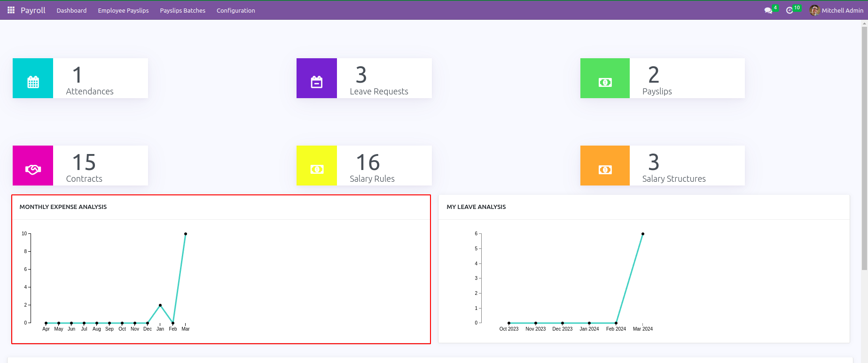Image resolution: width=868 pixels, height=363 pixels.
Task: Click the Apr axis label in expense chart
Action: coord(46,329)
